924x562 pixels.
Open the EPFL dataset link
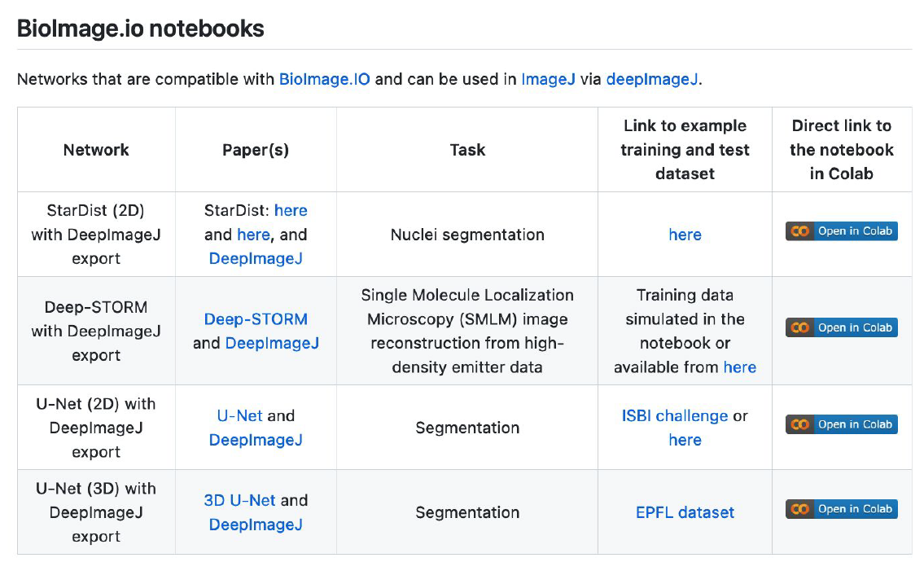[x=685, y=512]
